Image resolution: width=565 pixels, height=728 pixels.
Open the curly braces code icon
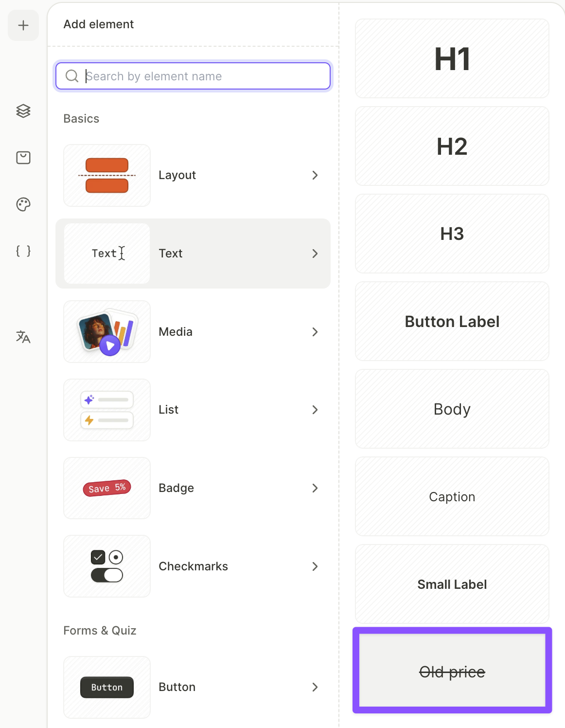[23, 251]
